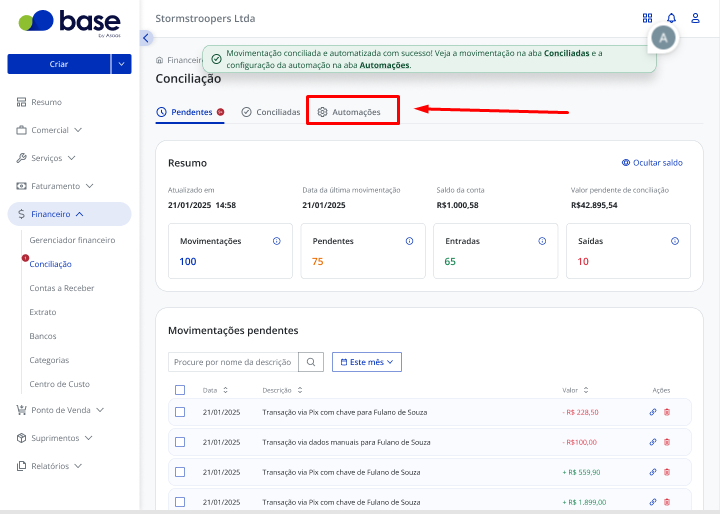Image resolution: width=720 pixels, height=514 pixels.
Task: Link the -R$ 228,50 Pix transaction
Action: point(652,412)
